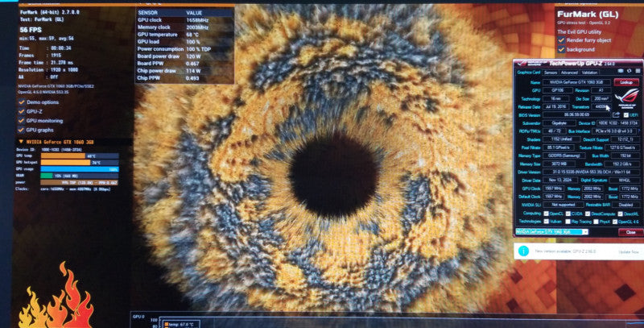Click Release Date Jul 19, 2016 field
Screen dimensions: 644x328
coord(555,106)
